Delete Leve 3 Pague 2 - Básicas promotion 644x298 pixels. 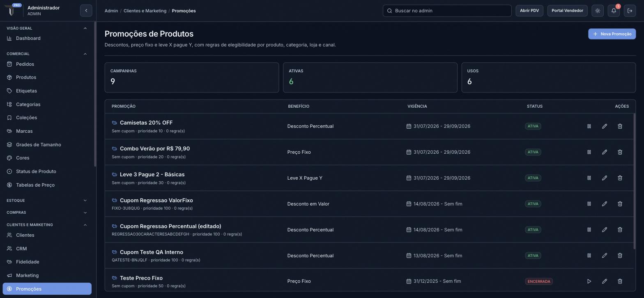pyautogui.click(x=620, y=178)
